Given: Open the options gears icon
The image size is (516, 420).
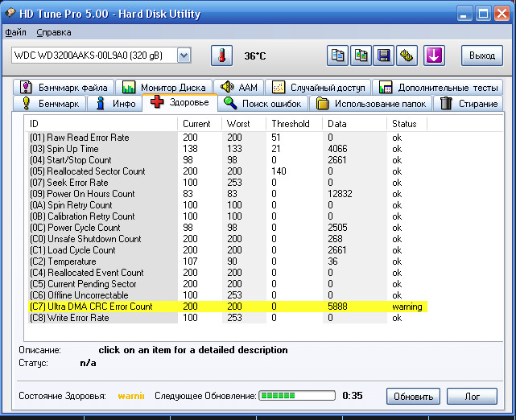Looking at the screenshot, I should click(x=407, y=56).
